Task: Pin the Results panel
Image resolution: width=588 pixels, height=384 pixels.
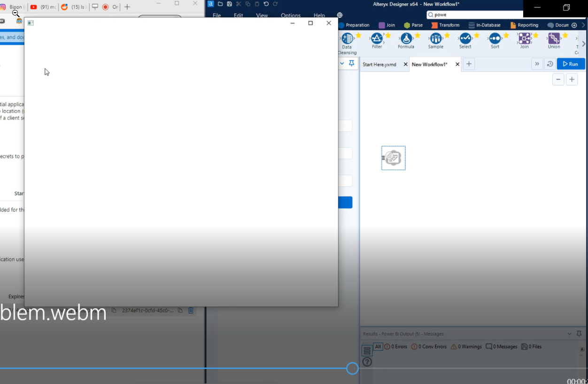Action: (579, 334)
